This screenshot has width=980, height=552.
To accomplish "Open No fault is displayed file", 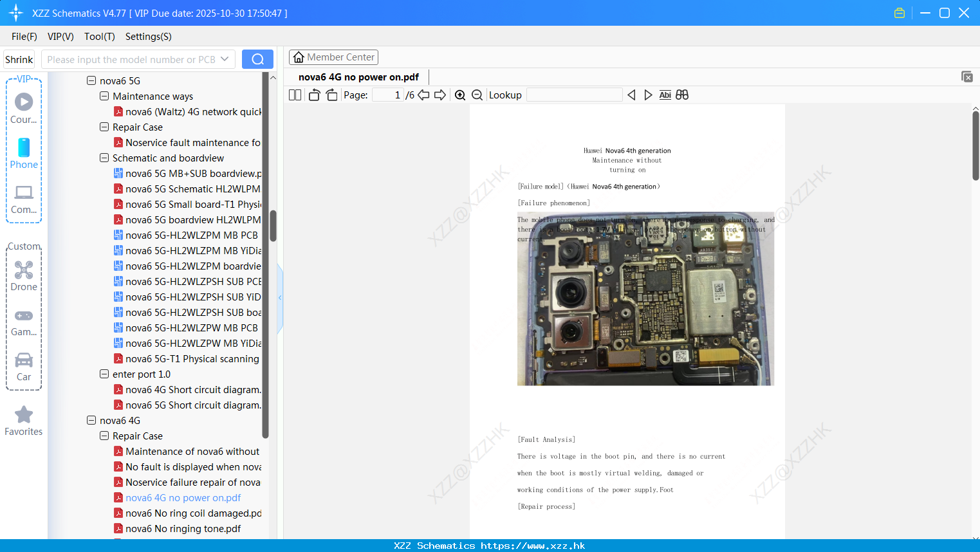I will 187,467.
